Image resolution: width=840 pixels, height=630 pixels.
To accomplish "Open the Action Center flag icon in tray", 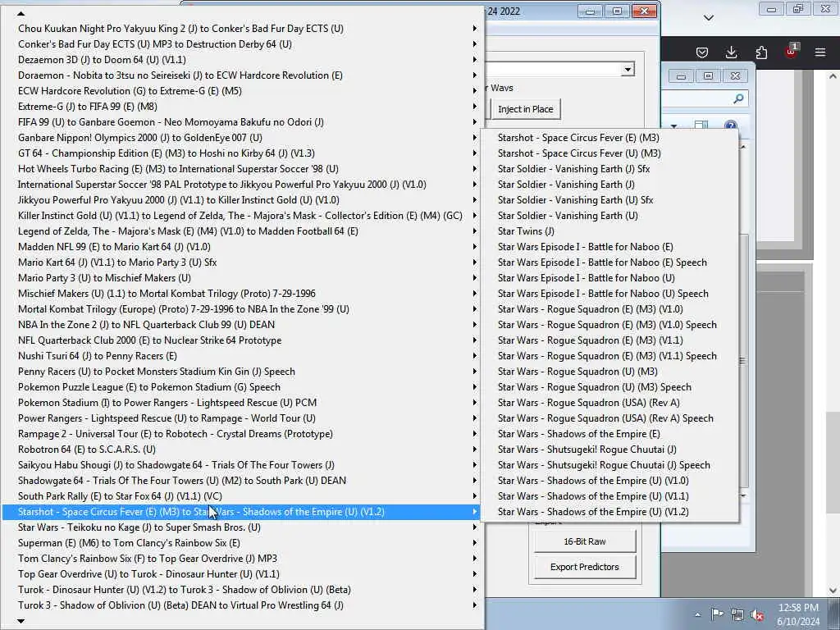I will point(717,614).
